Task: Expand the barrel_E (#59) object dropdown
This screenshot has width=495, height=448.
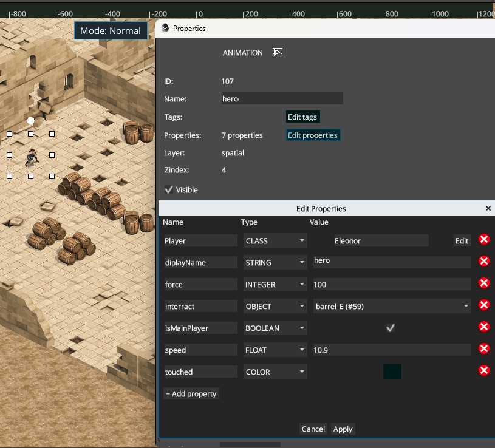Action: pos(392,306)
